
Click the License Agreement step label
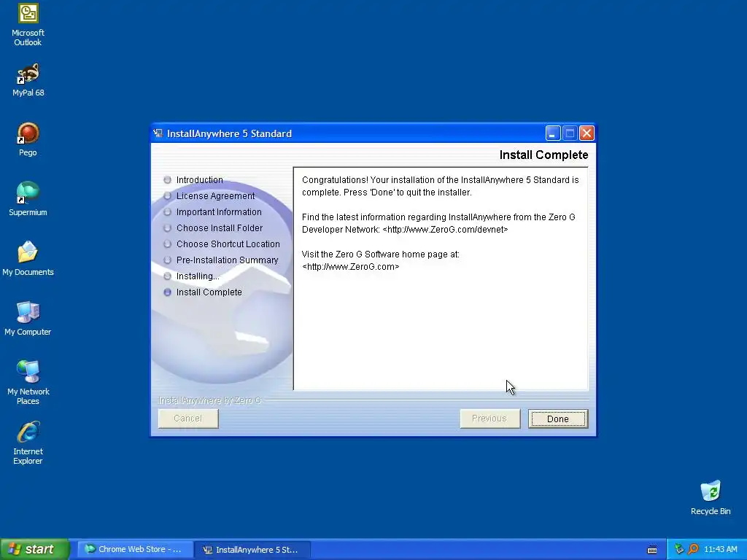coord(215,195)
